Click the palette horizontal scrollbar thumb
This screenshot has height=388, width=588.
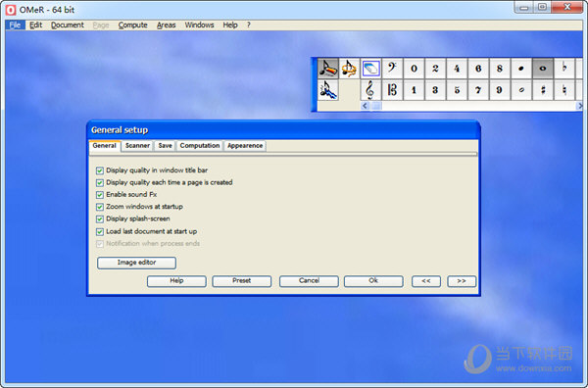(375, 106)
